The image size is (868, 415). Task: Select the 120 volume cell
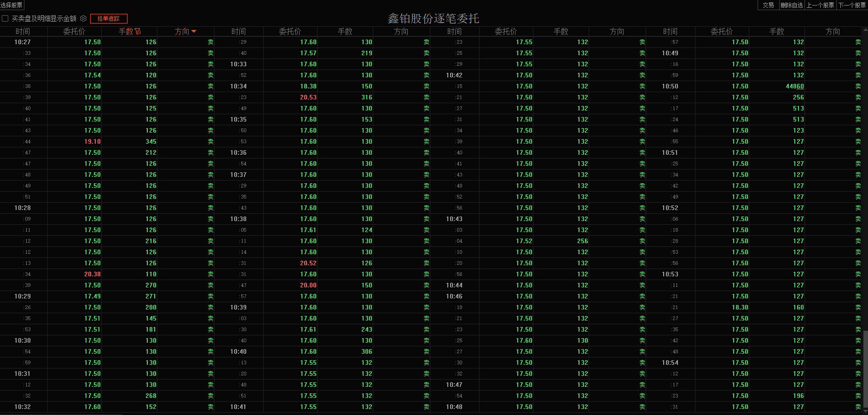tap(151, 75)
